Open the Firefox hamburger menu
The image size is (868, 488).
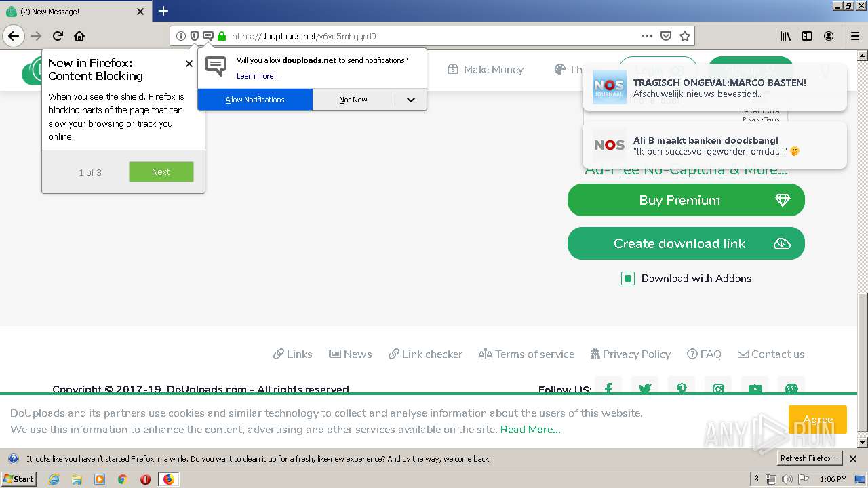click(855, 36)
